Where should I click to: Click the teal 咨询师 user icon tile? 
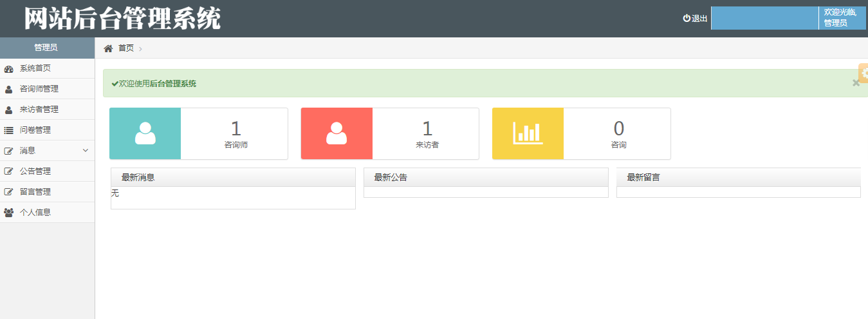pos(145,133)
